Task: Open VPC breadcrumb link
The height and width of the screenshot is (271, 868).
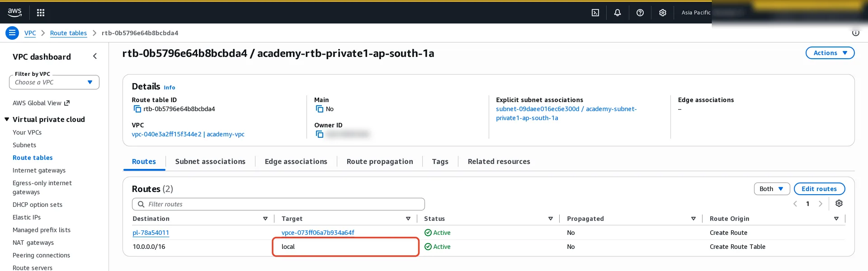Action: 30,33
